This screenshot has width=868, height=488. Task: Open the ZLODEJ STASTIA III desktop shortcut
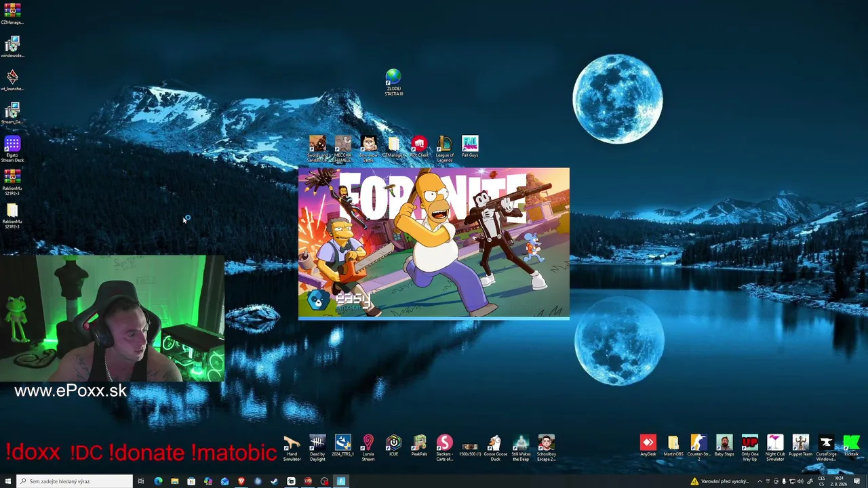[393, 82]
